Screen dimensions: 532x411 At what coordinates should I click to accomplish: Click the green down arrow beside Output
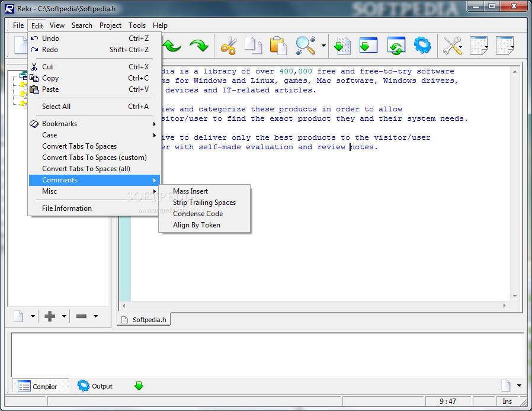[x=139, y=386]
